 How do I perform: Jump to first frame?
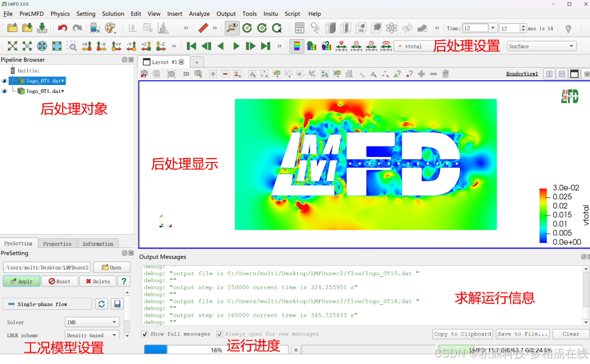191,46
